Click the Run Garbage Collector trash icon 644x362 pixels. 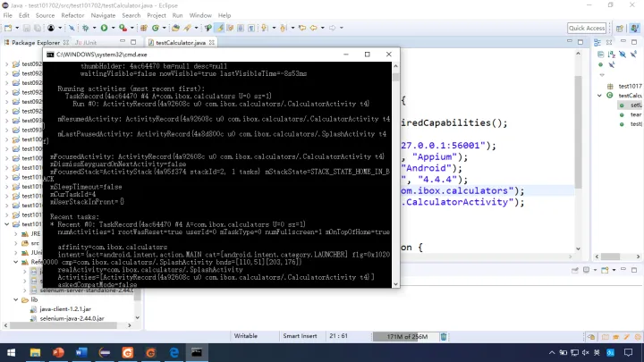click(444, 337)
